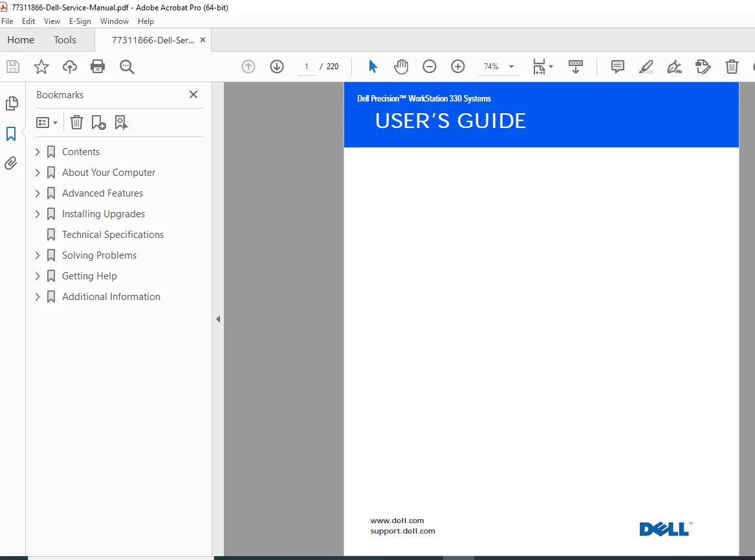This screenshot has height=560, width=755.
Task: Go to next page arrow icon
Action: (277, 67)
